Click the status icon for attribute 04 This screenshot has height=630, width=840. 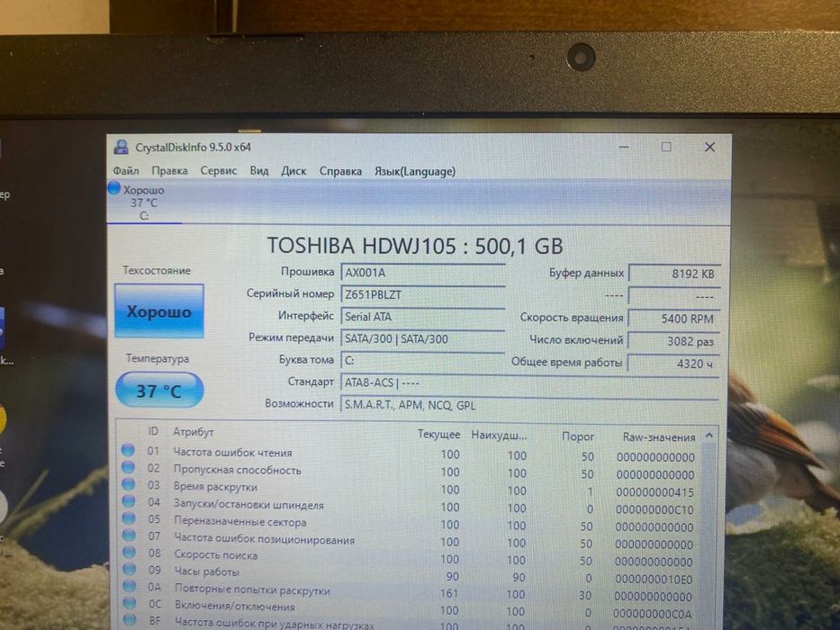[x=129, y=501]
